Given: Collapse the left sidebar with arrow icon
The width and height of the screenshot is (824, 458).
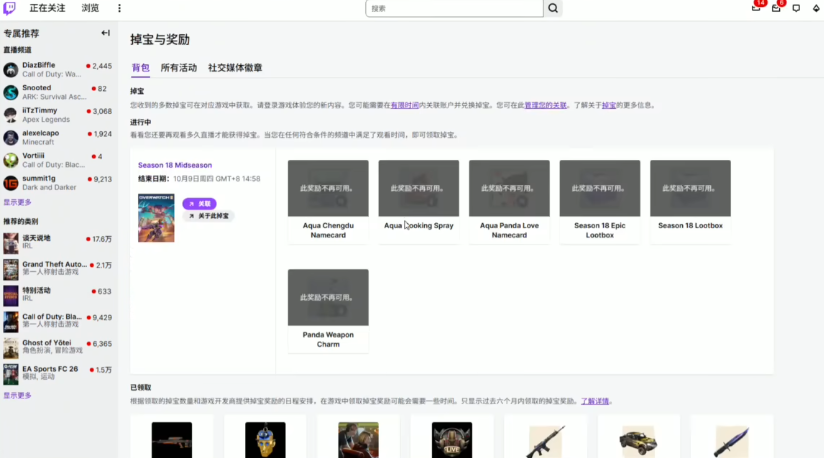Looking at the screenshot, I should click(105, 33).
